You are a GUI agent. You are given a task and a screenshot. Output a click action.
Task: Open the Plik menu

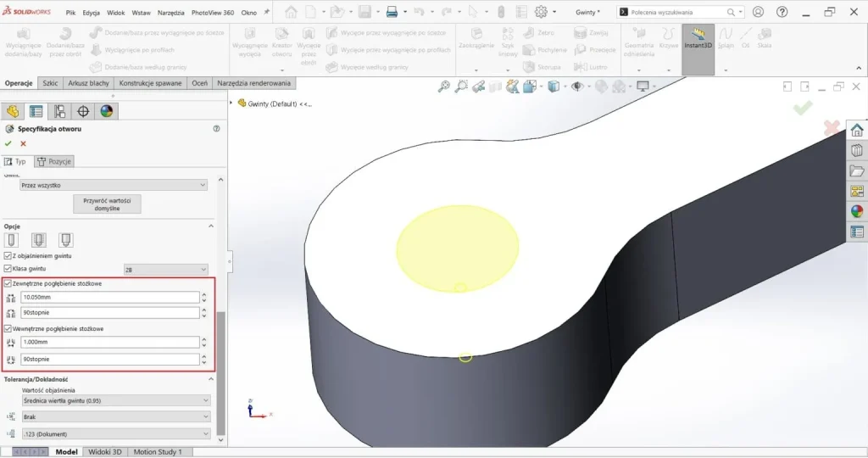pyautogui.click(x=70, y=12)
